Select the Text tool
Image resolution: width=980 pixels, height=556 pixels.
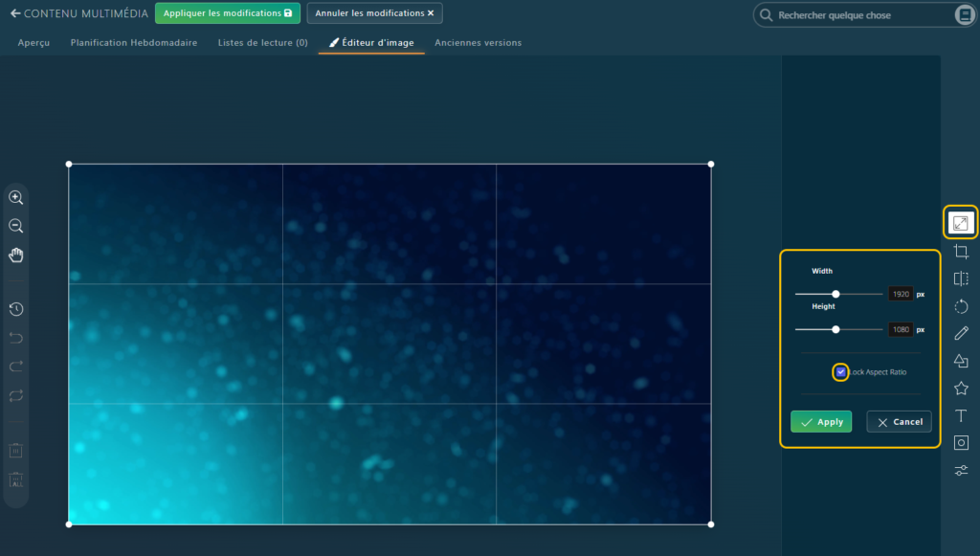[x=961, y=415]
